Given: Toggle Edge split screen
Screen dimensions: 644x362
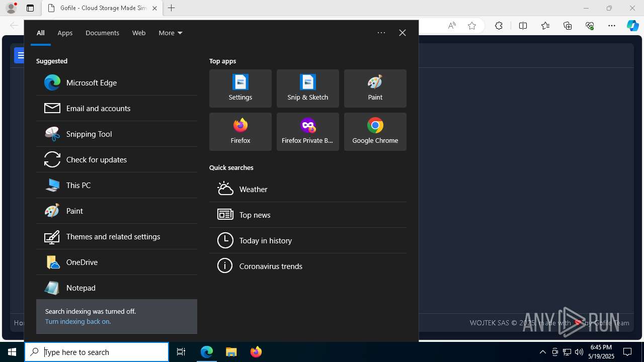Looking at the screenshot, I should pos(523,26).
